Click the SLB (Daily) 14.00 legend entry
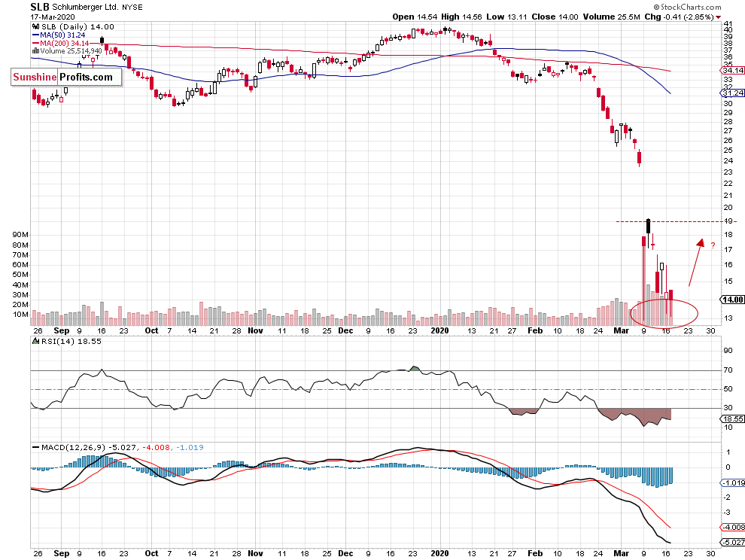The width and height of the screenshot is (745, 560). [78, 26]
